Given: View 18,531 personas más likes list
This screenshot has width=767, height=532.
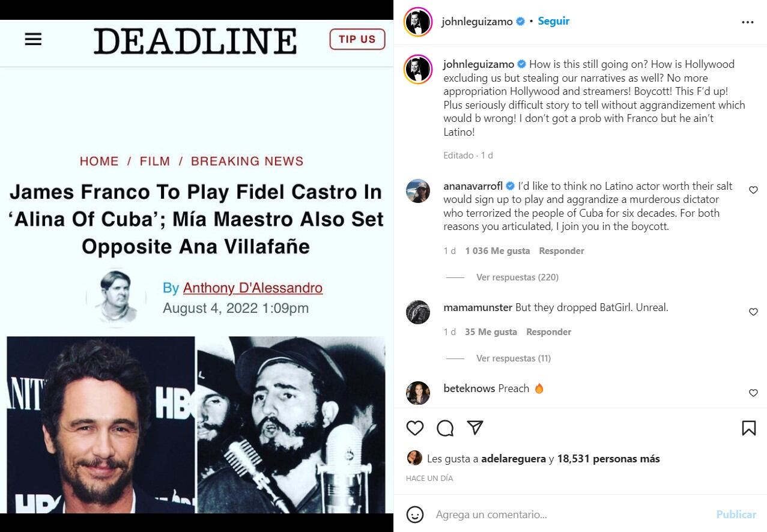Looking at the screenshot, I should point(608,459).
